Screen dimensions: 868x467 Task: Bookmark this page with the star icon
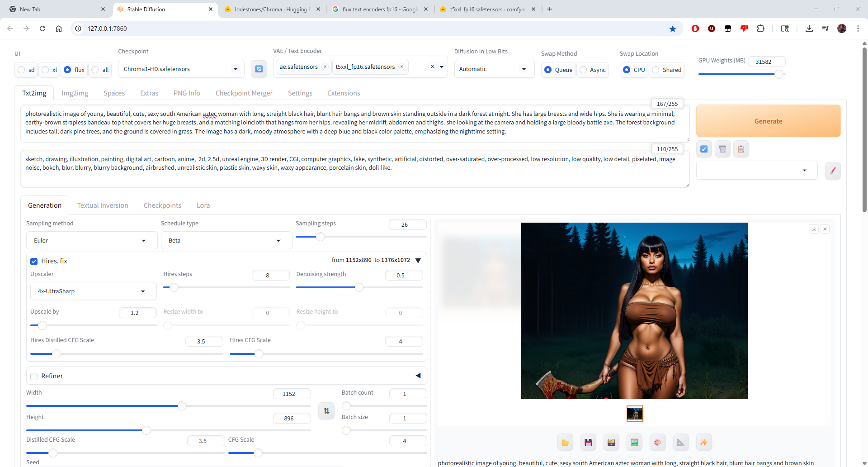[673, 29]
